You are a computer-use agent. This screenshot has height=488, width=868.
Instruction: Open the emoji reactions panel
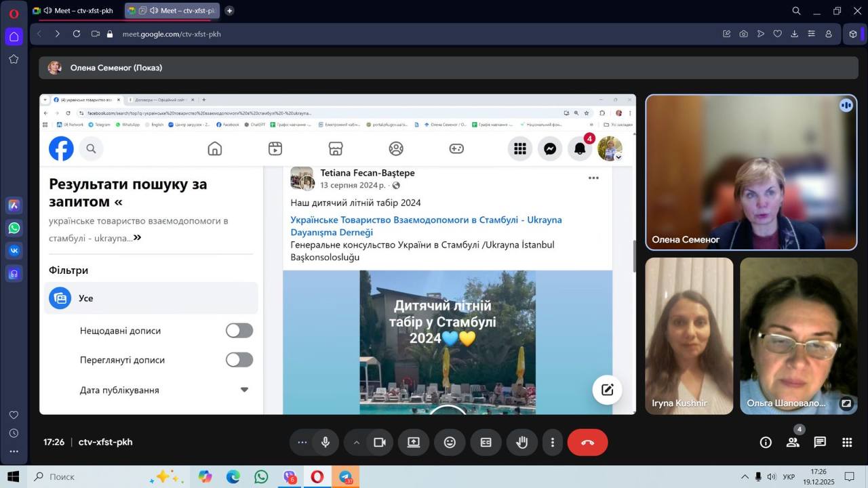point(450,443)
